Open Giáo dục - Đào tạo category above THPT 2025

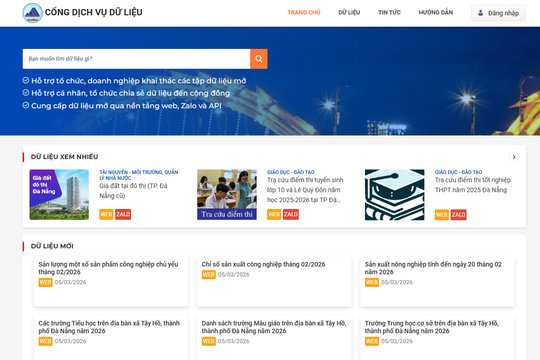[x=458, y=172]
